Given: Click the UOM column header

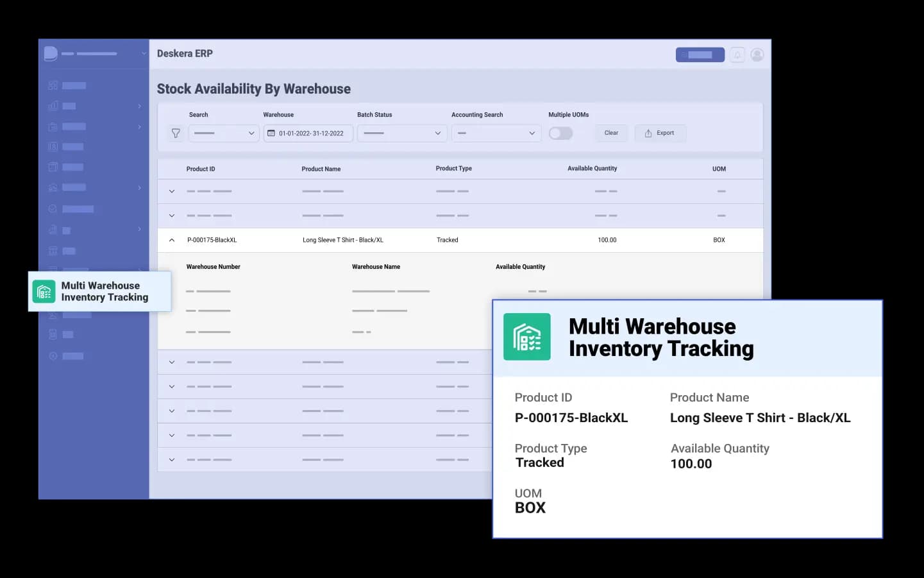Looking at the screenshot, I should click(x=719, y=169).
